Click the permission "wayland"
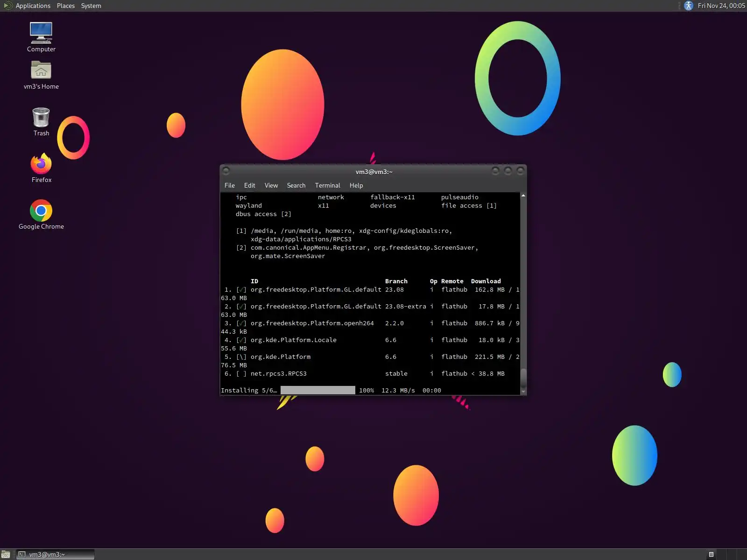 pyautogui.click(x=249, y=205)
